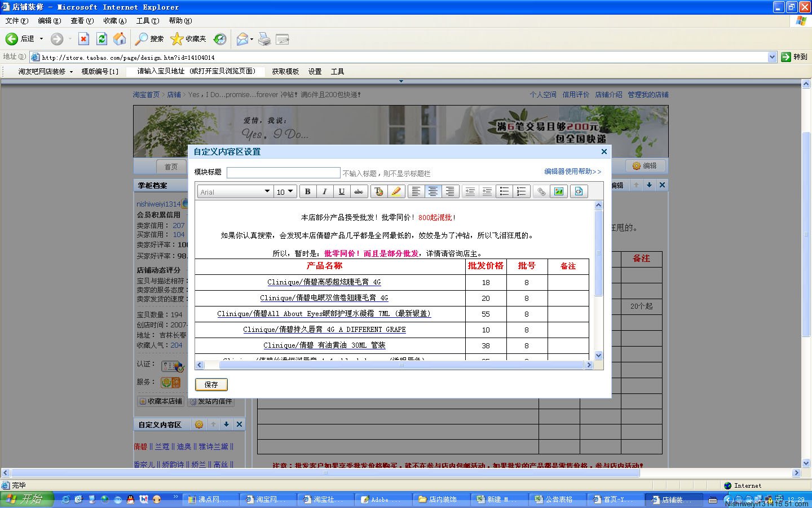Image resolution: width=812 pixels, height=508 pixels.
Task: Click the IE Stop button
Action: coord(83,38)
